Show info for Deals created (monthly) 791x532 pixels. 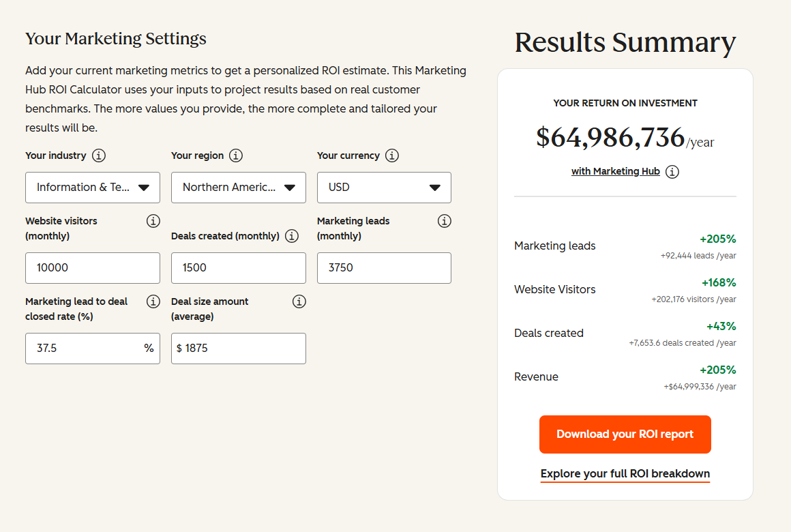point(292,236)
